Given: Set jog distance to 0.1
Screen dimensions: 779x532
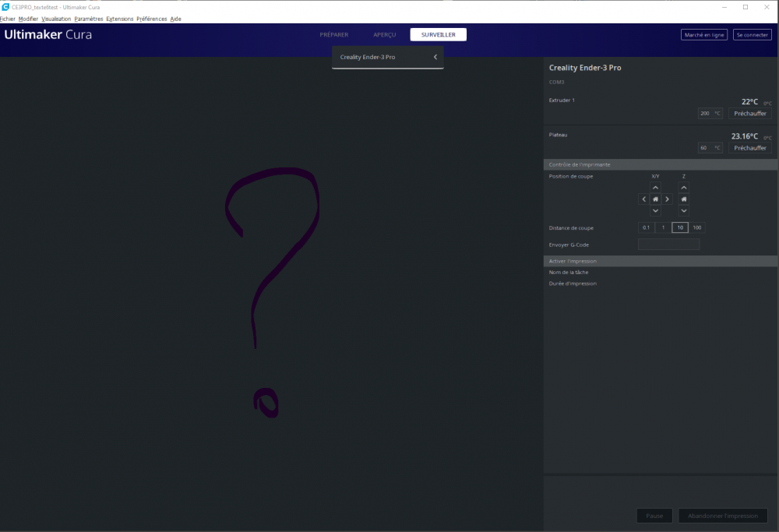Looking at the screenshot, I should 646,227.
